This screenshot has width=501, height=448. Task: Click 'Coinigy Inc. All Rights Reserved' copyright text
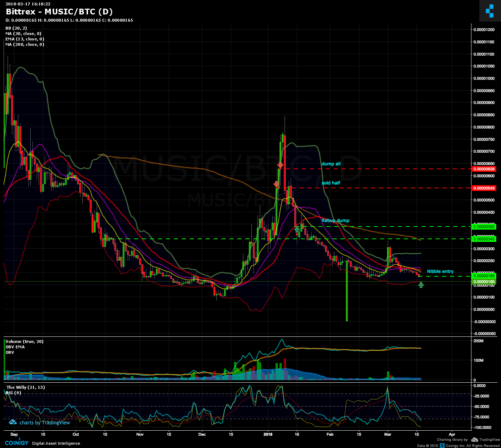(x=473, y=446)
